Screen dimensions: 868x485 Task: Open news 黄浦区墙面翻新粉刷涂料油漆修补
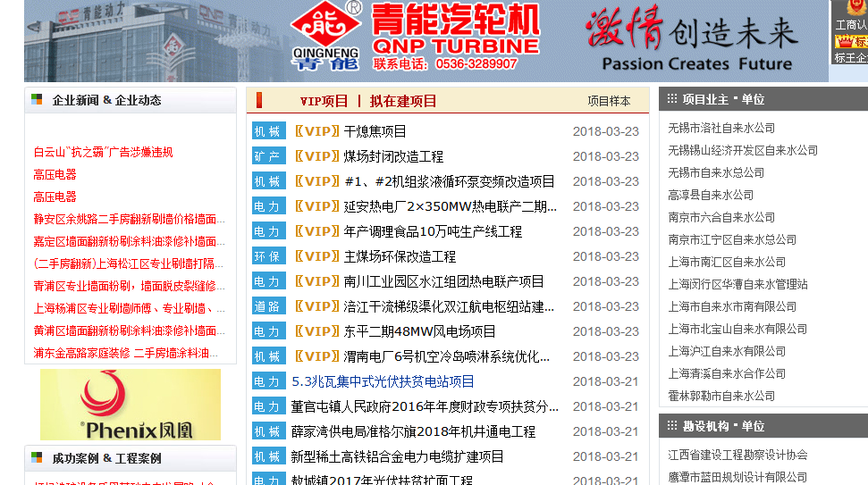[x=129, y=330]
